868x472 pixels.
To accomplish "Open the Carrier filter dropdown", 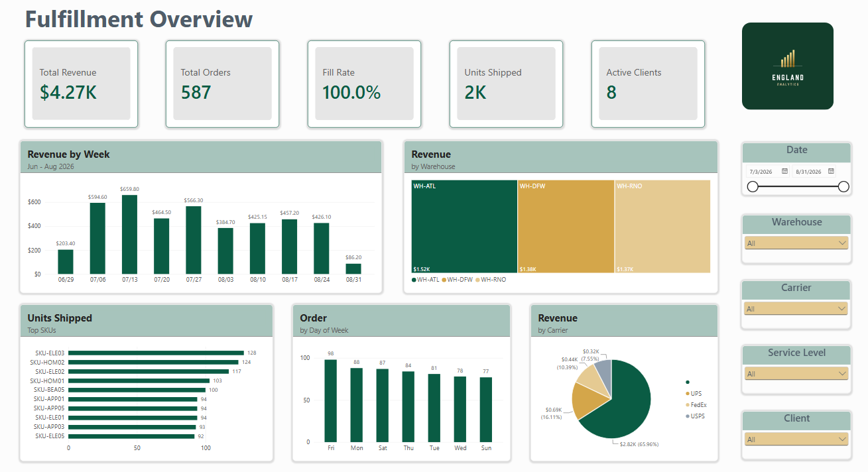I will coord(796,309).
